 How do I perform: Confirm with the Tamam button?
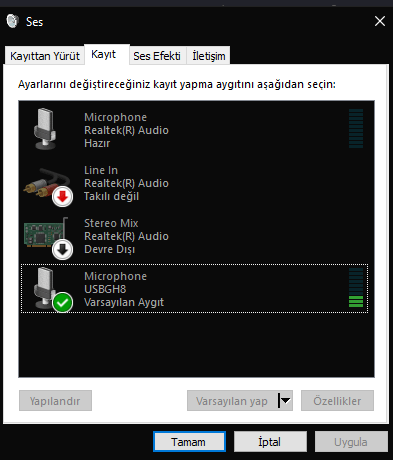[189, 442]
